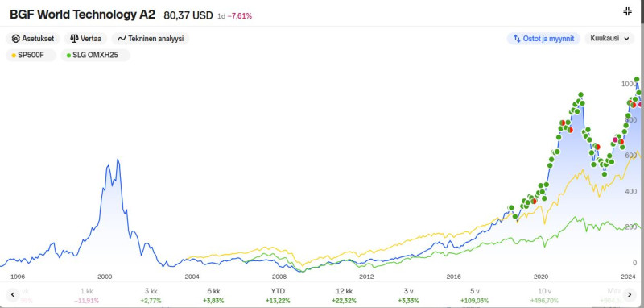Image resolution: width=644 pixels, height=308 pixels.
Task: Click the 1000 y-axis label
Action: pos(629,84)
